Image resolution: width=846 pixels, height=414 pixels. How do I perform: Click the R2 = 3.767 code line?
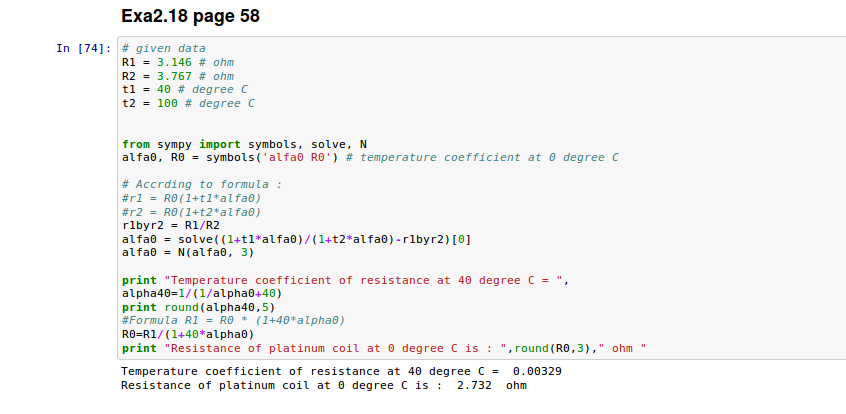point(177,75)
